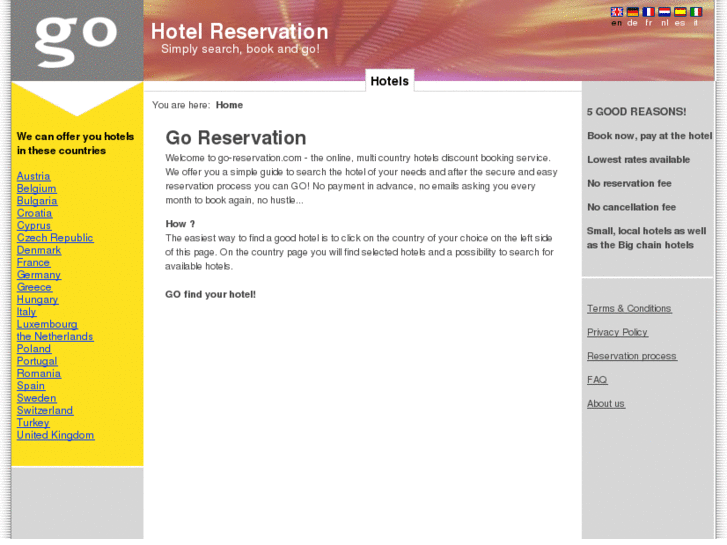
Task: Browse hotels in France
Action: click(33, 263)
